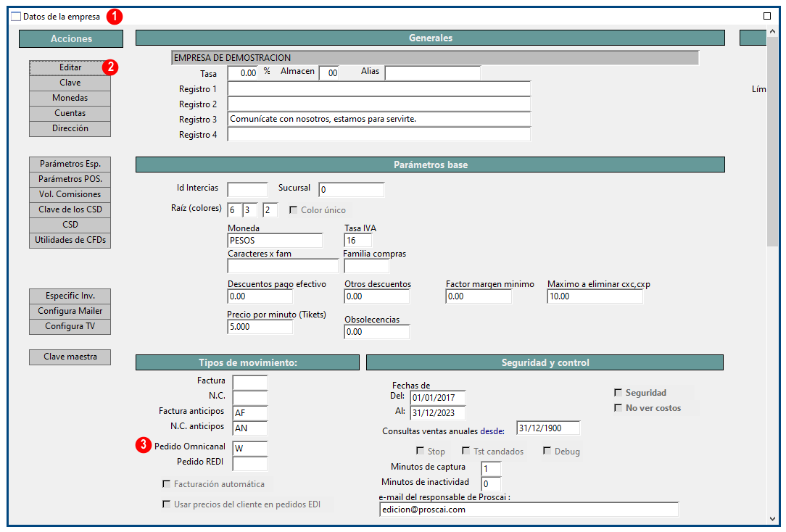Click the Factura anticipos field

pyautogui.click(x=250, y=413)
